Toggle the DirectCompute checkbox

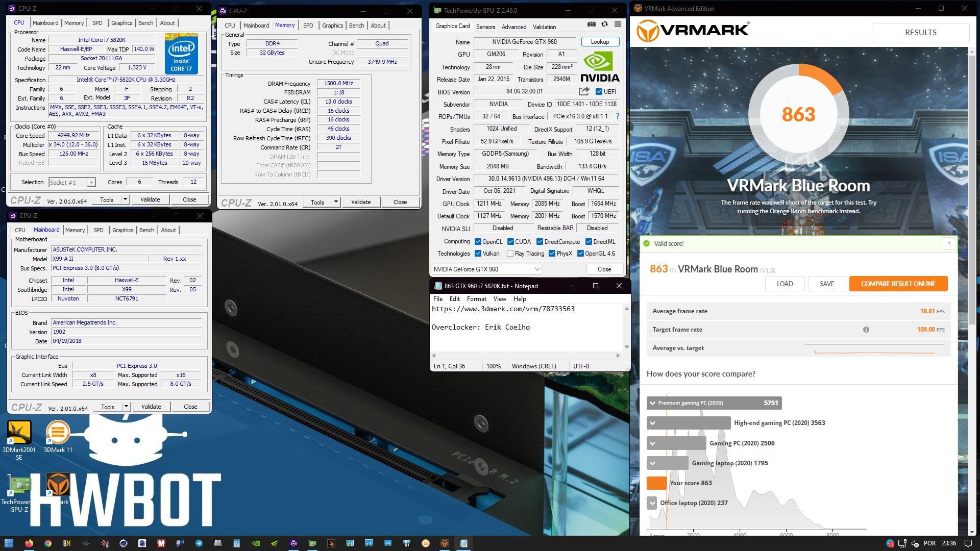(x=540, y=242)
